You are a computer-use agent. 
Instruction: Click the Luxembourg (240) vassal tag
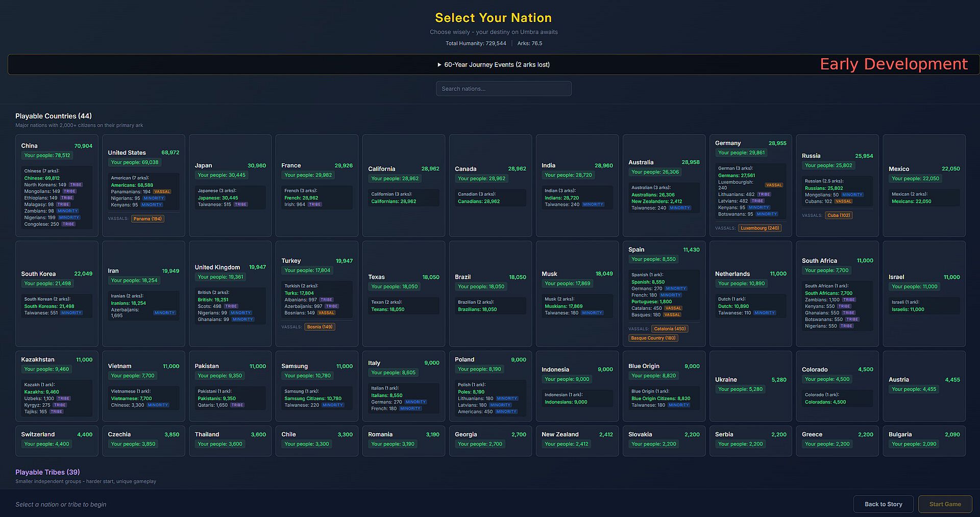pyautogui.click(x=759, y=228)
